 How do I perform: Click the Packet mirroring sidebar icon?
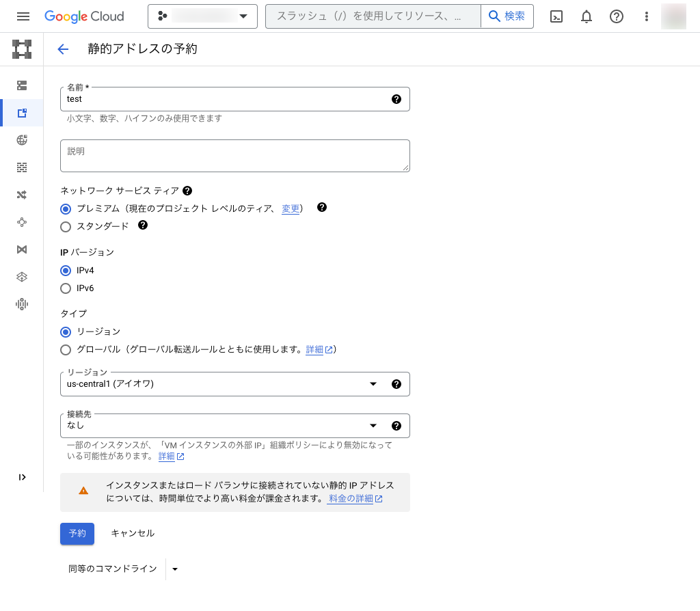tap(21, 277)
